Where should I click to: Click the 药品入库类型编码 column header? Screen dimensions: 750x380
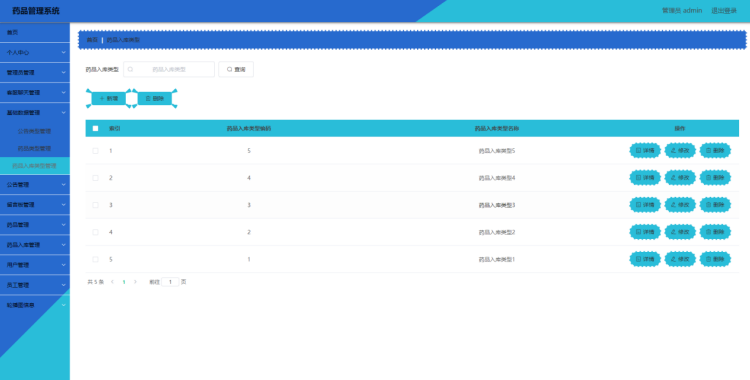click(x=249, y=128)
